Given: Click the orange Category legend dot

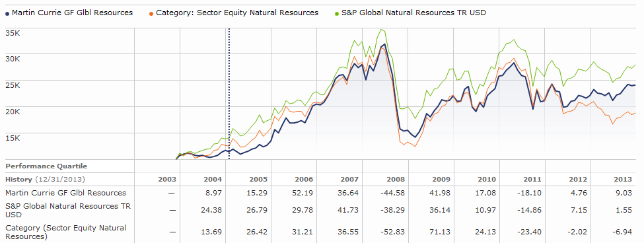Looking at the screenshot, I should [151, 14].
